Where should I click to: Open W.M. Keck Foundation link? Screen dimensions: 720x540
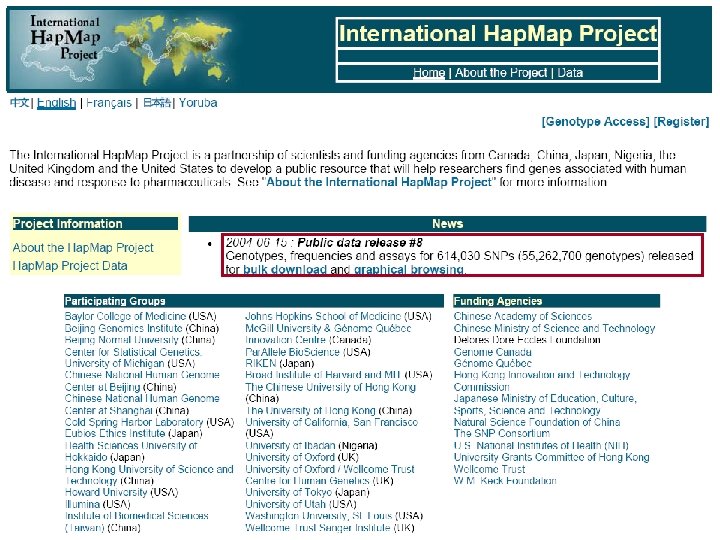[505, 481]
